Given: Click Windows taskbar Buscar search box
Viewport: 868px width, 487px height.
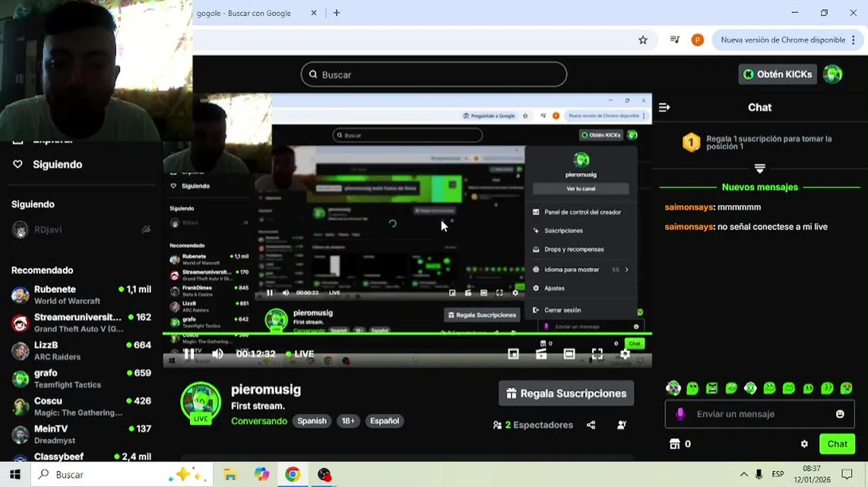Looking at the screenshot, I should pos(122,475).
